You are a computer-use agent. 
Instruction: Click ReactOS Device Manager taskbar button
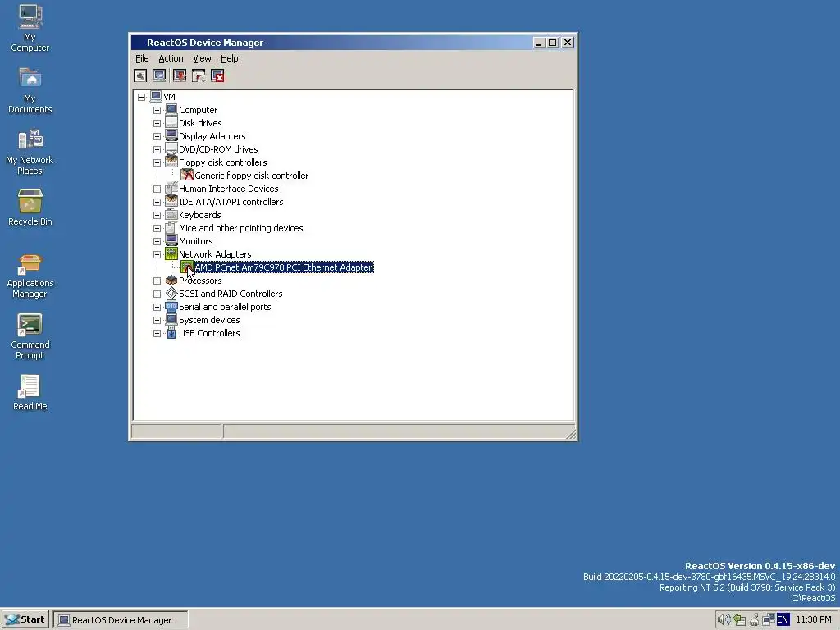click(121, 620)
